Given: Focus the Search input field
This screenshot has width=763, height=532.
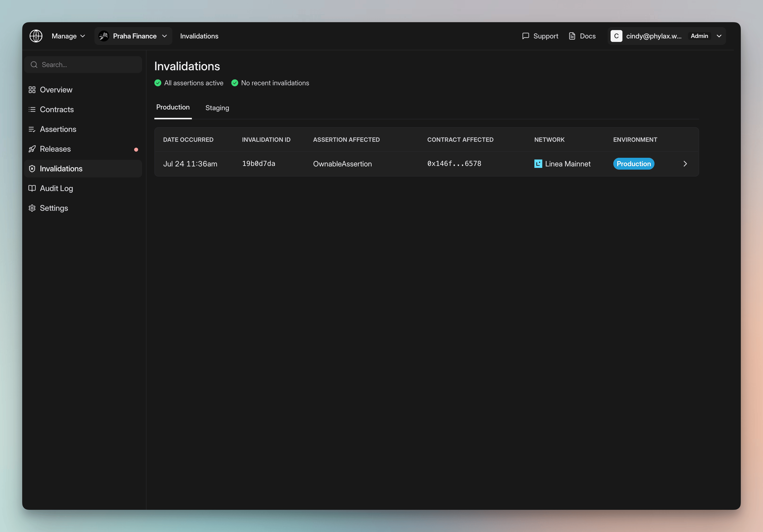Looking at the screenshot, I should pyautogui.click(x=83, y=64).
